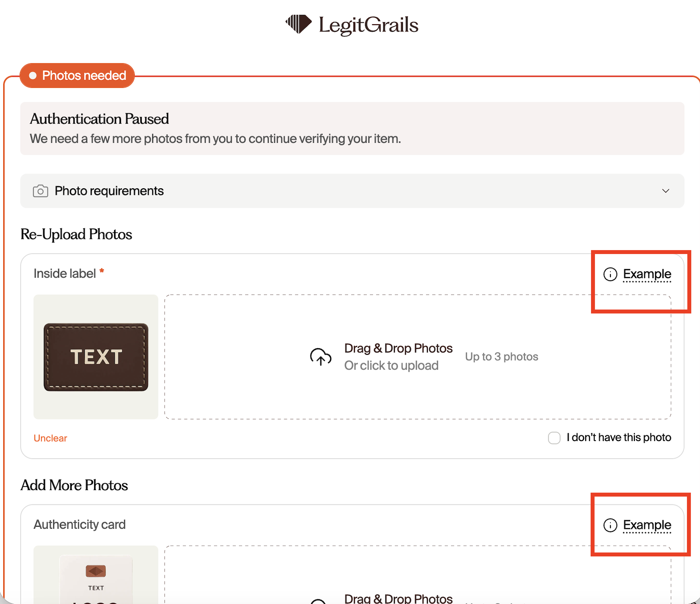This screenshot has height=604, width=700.
Task: Click the Photos needed status badge
Action: 77,75
